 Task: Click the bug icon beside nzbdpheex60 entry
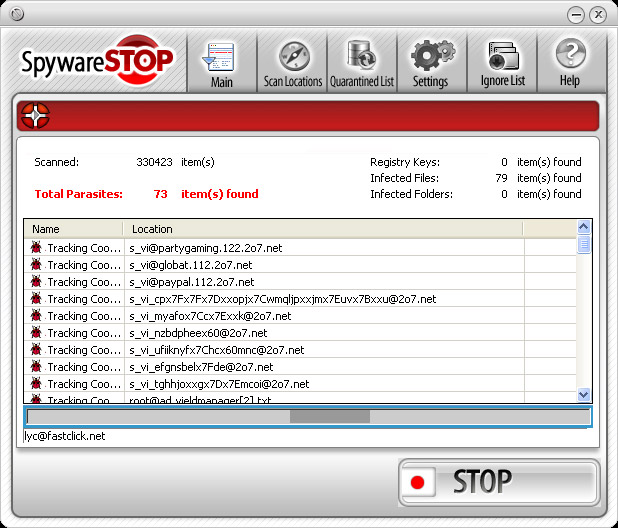[36, 333]
